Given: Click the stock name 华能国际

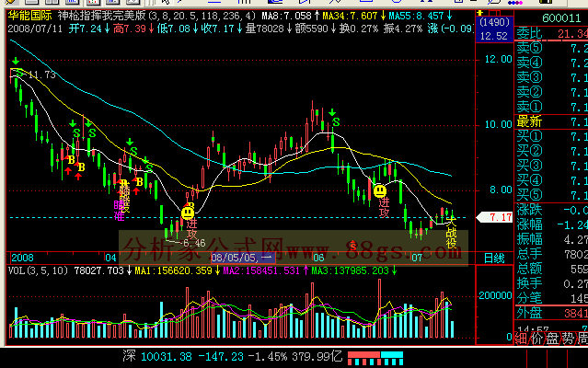Looking at the screenshot, I should pyautogui.click(x=30, y=16).
